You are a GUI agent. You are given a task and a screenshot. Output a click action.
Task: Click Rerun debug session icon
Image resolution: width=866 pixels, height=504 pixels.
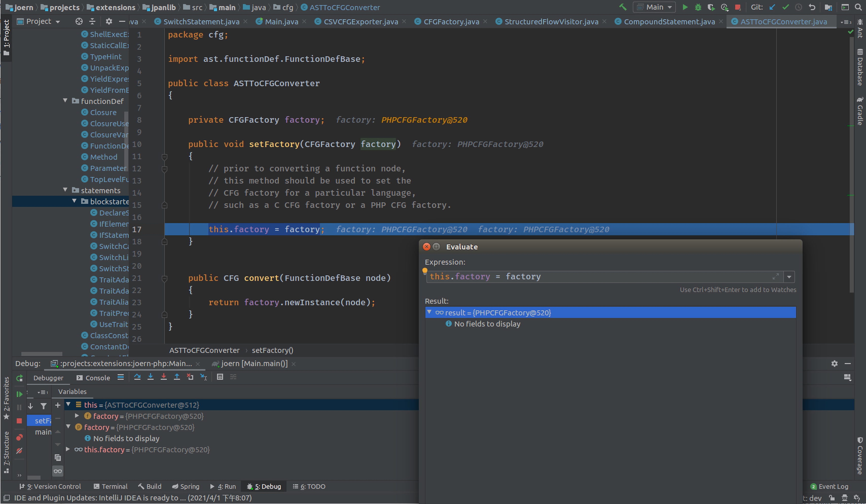[19, 378]
